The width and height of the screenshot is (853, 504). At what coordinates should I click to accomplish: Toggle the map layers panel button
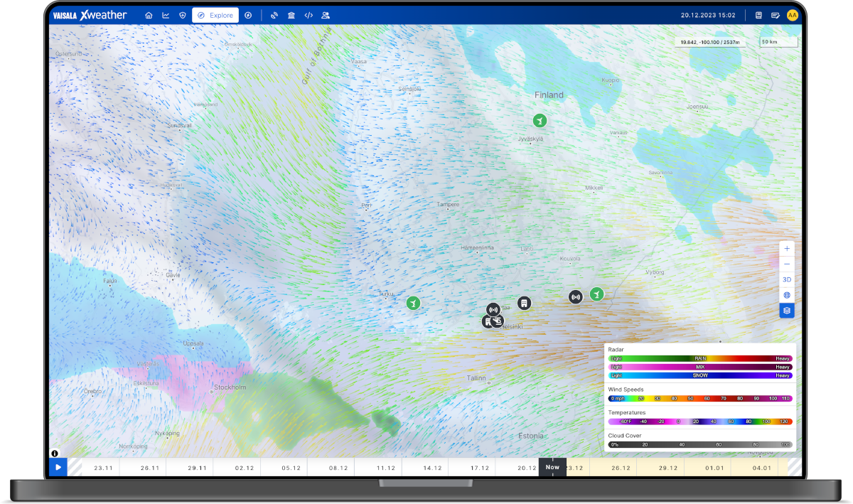(786, 310)
